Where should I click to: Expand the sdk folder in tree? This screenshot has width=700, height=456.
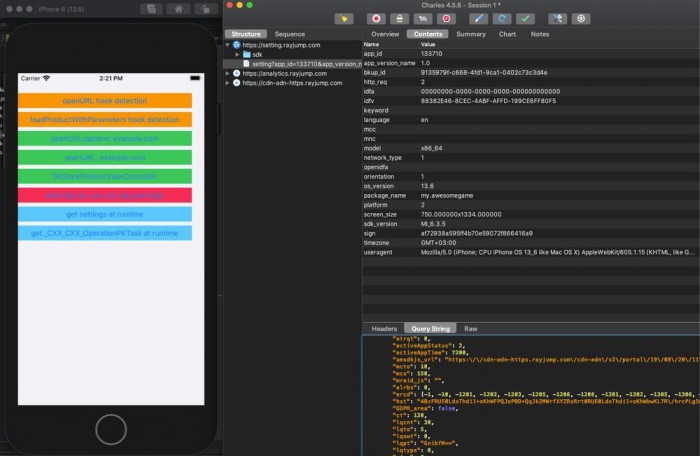pyautogui.click(x=238, y=54)
